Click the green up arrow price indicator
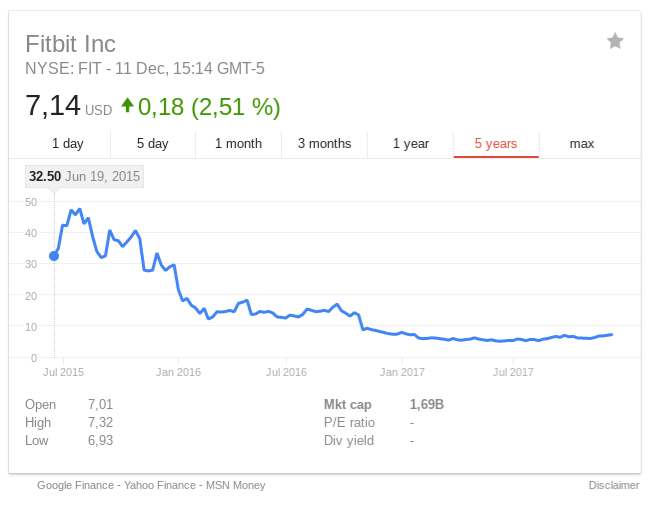The width and height of the screenshot is (652, 509). coord(127,104)
